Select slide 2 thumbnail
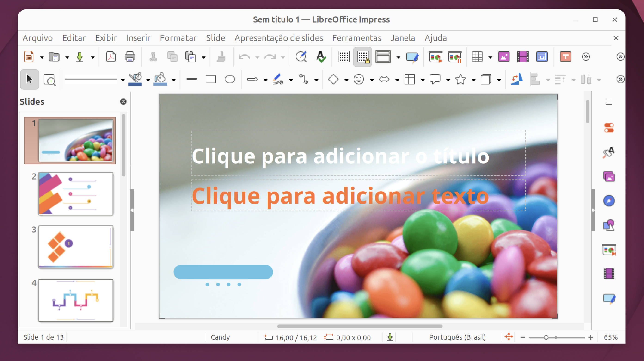This screenshot has width=644, height=361. tap(76, 193)
